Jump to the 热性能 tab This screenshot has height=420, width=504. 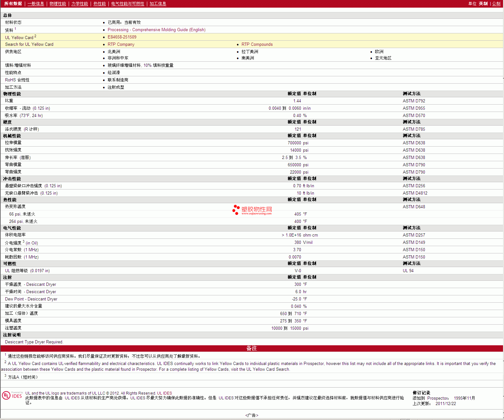[x=100, y=3]
